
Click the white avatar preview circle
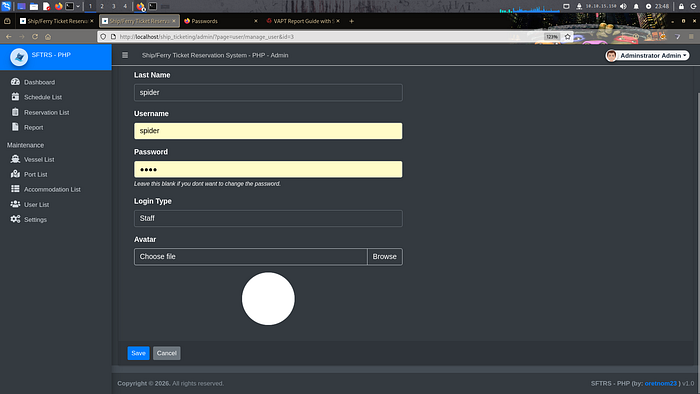click(x=268, y=299)
